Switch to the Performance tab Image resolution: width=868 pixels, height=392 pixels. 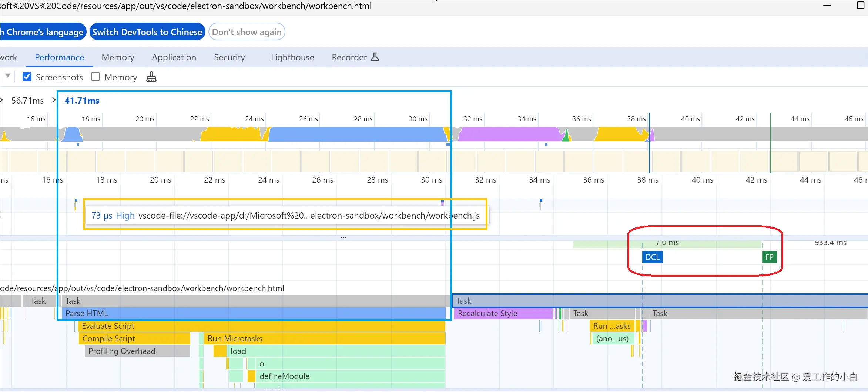[60, 57]
